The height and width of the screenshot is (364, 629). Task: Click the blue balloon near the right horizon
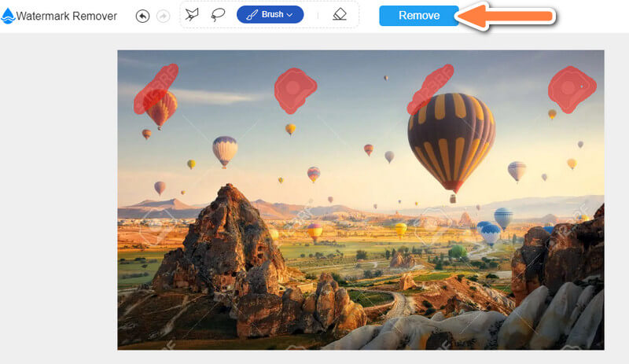click(x=502, y=217)
